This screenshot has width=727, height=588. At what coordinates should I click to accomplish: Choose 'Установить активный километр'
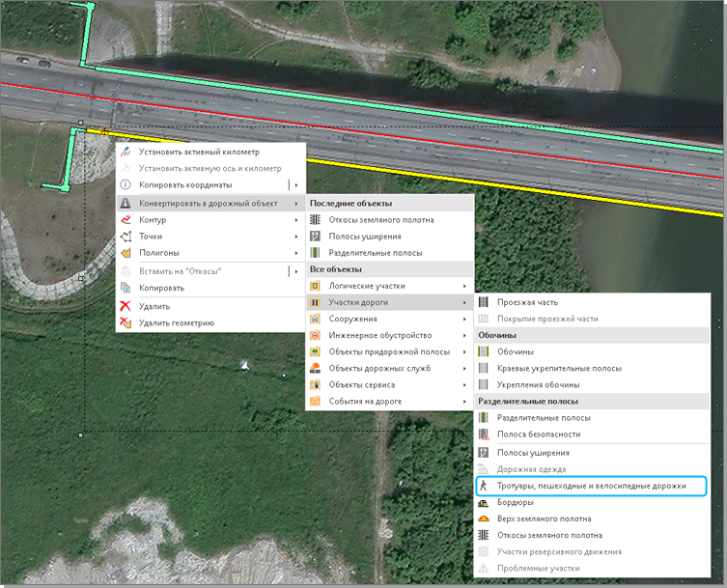point(210,152)
